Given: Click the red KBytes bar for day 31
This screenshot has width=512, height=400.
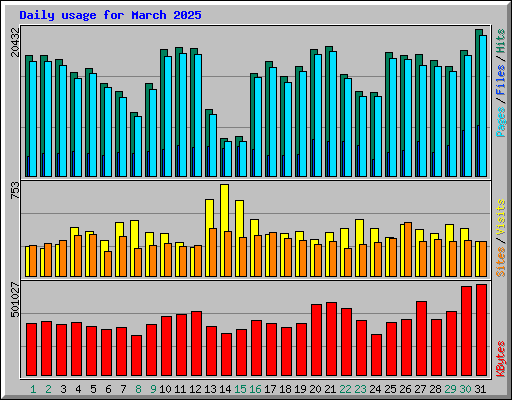Looking at the screenshot, I should [481, 330].
